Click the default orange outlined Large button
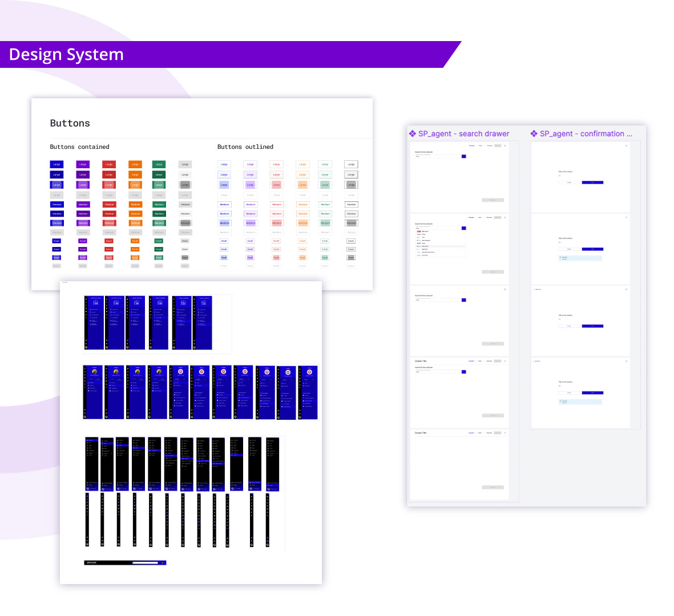The image size is (674, 616). click(302, 164)
